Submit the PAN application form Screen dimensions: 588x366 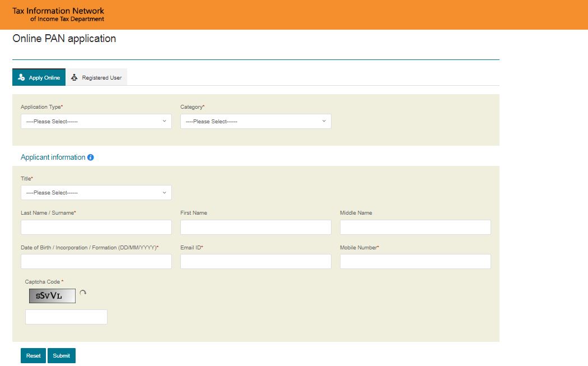click(x=62, y=356)
